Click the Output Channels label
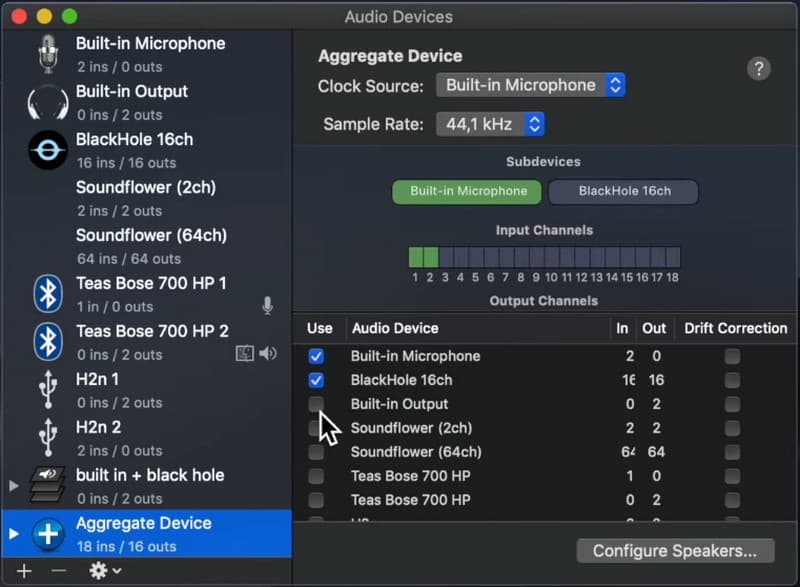 [x=543, y=301]
